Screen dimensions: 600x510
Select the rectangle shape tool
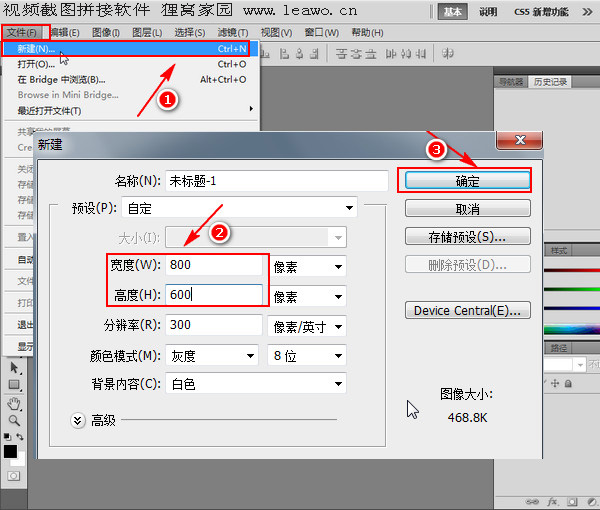pyautogui.click(x=14, y=385)
